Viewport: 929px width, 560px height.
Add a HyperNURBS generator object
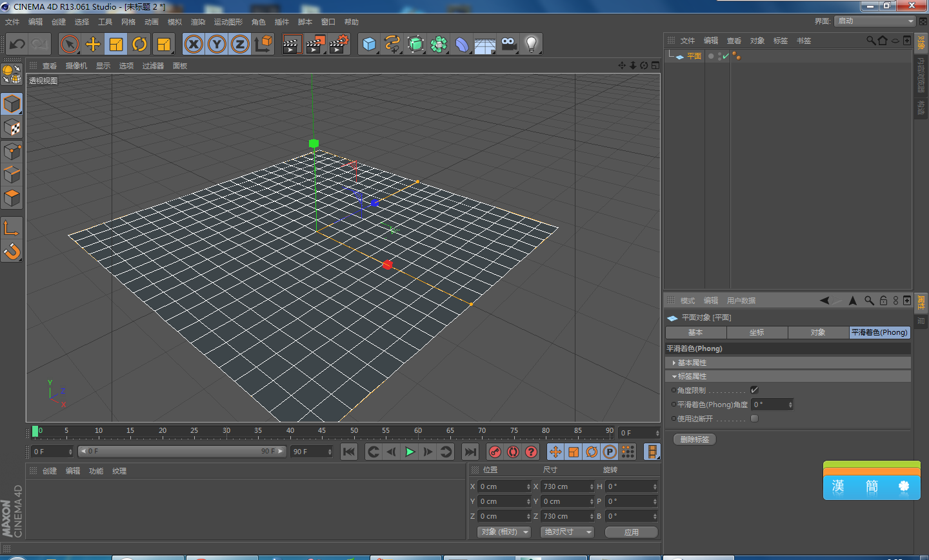pyautogui.click(x=416, y=44)
